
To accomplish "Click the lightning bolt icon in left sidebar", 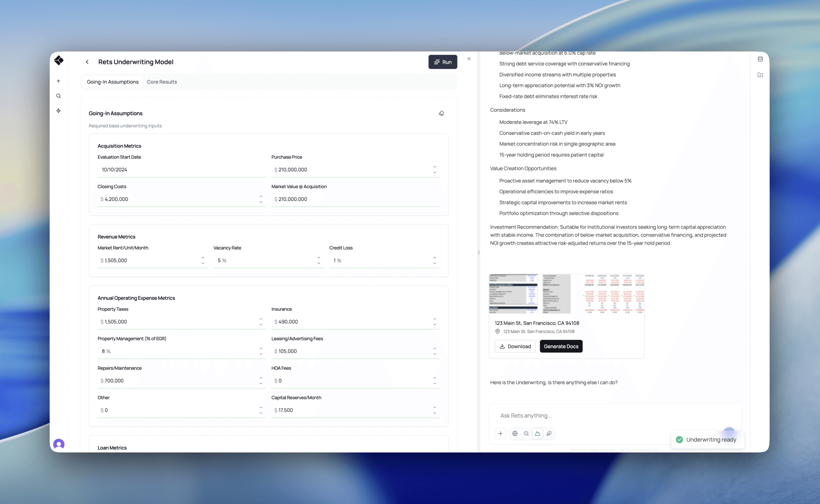I will point(58,111).
